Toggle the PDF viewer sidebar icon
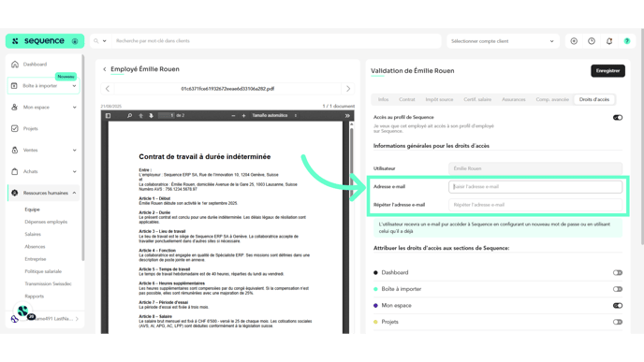Screen dimensions: 644x362 point(108,116)
